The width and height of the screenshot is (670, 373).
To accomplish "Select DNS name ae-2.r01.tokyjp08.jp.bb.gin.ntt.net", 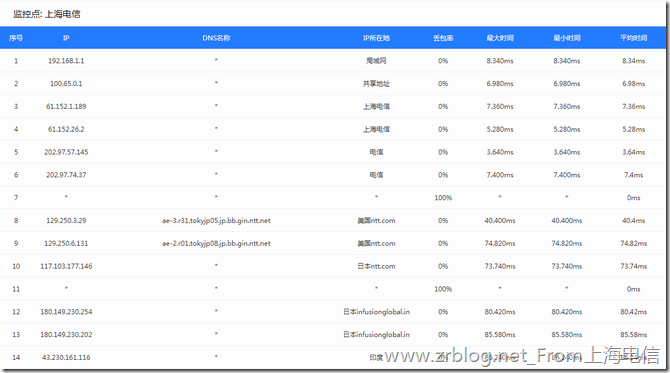I will click(216, 244).
